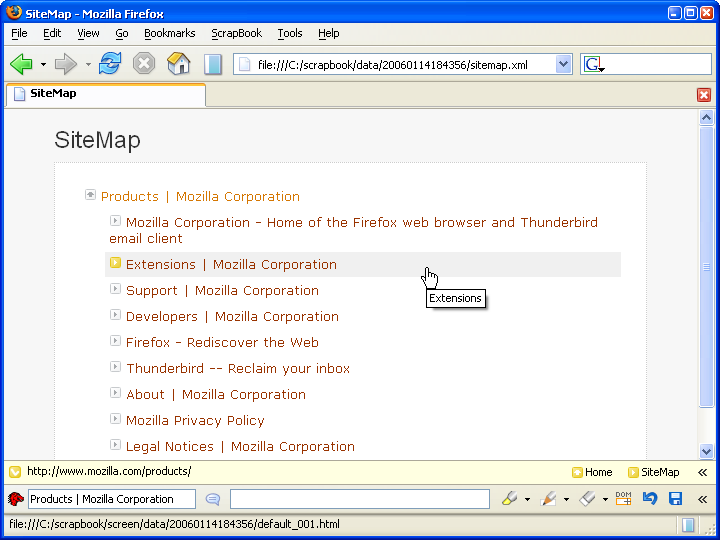The height and width of the screenshot is (540, 720).
Task: Go back with the green Back arrow
Action: [x=21, y=64]
